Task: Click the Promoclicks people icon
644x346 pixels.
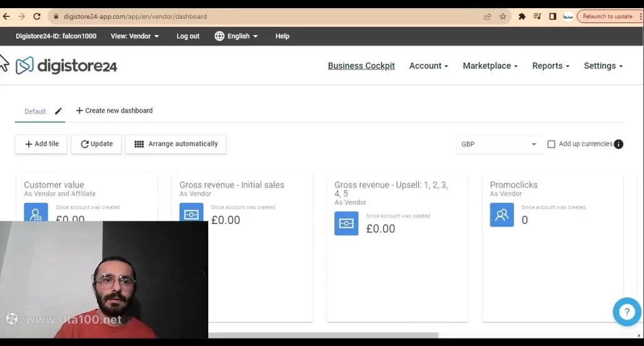Action: pyautogui.click(x=501, y=215)
